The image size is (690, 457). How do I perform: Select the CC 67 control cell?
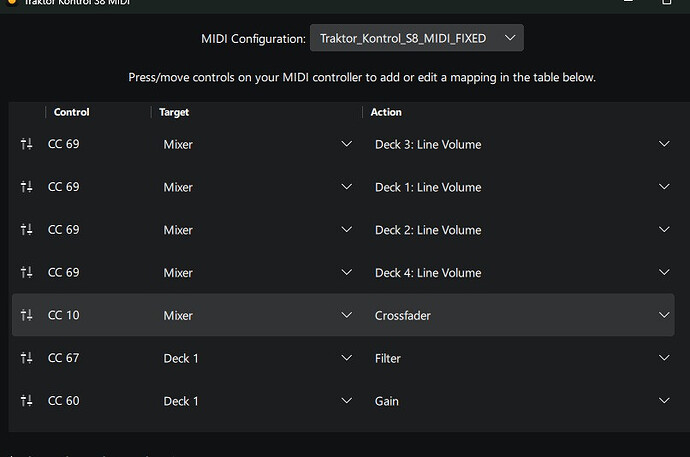[x=63, y=358]
